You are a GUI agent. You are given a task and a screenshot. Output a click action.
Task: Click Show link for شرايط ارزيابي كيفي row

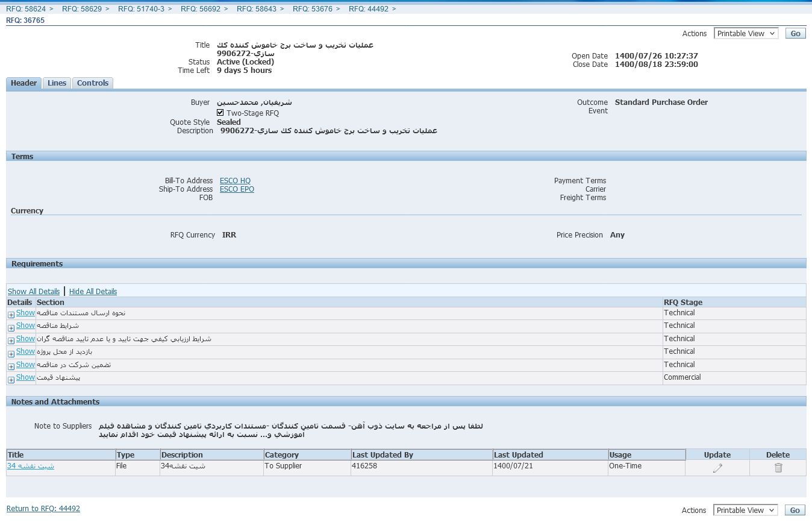click(25, 339)
